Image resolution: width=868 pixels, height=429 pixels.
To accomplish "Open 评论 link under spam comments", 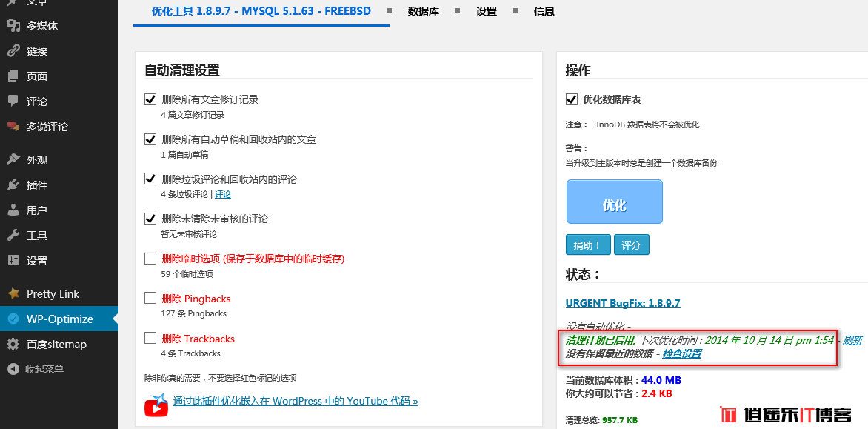I will (x=223, y=194).
